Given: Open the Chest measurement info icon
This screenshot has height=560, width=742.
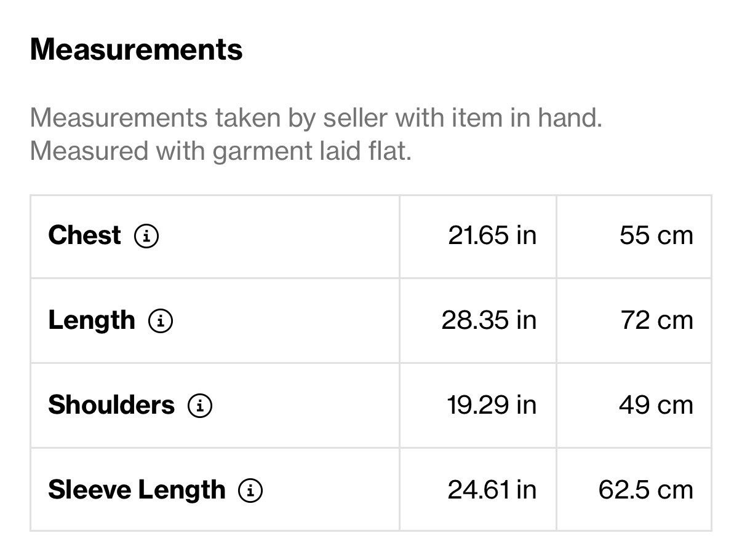Looking at the screenshot, I should (146, 236).
